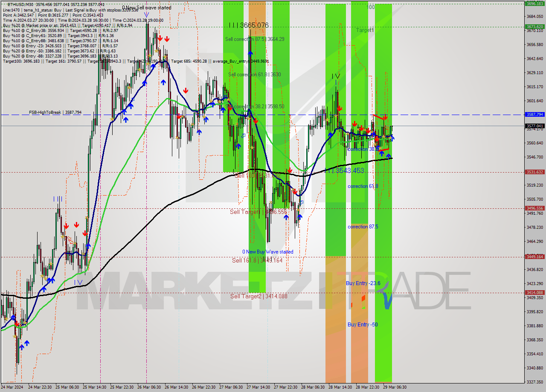The height and width of the screenshot is (392, 546).
Task: Click the red 3531.632 price tag
Action: [x=535, y=172]
